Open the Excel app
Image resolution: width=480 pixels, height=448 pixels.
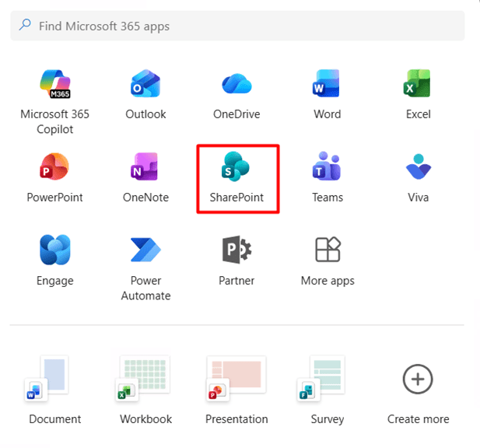[418, 85]
